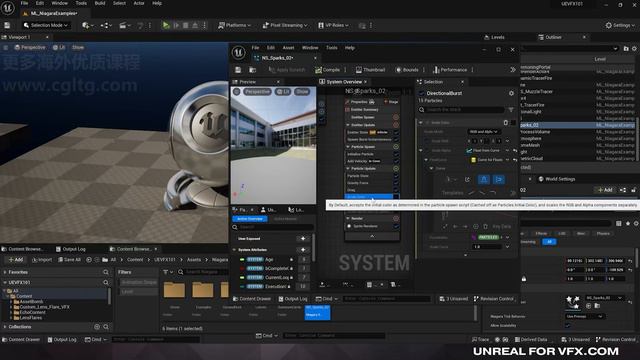
Task: Open the Scale Mode RGB and Alpha dropdown
Action: coord(484,132)
